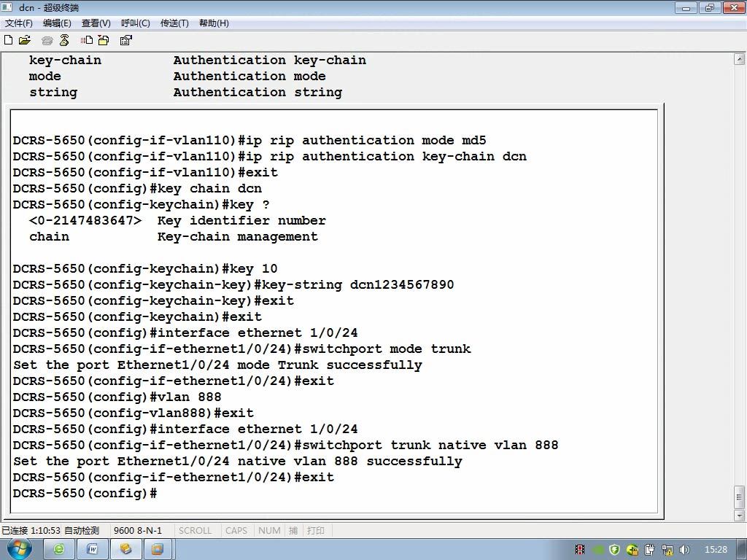Click the volume speaker tray icon
The image size is (747, 560).
tap(684, 550)
